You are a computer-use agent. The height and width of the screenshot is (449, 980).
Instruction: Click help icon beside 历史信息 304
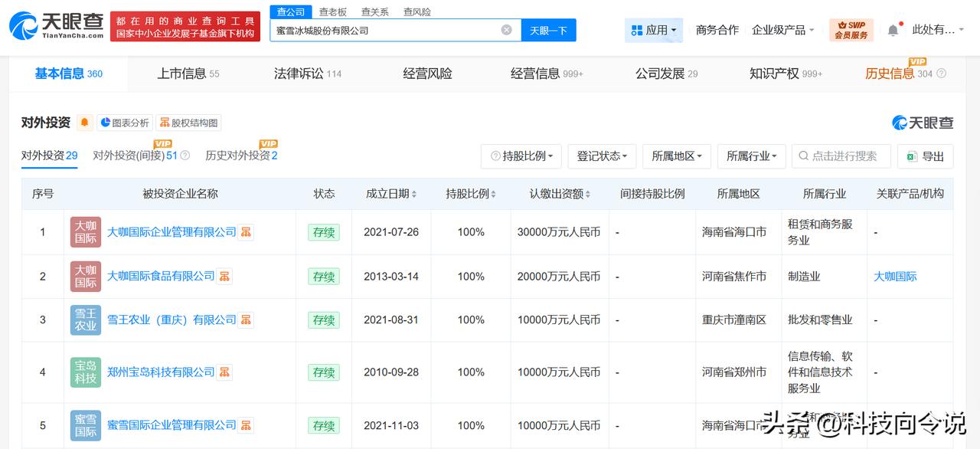click(941, 74)
